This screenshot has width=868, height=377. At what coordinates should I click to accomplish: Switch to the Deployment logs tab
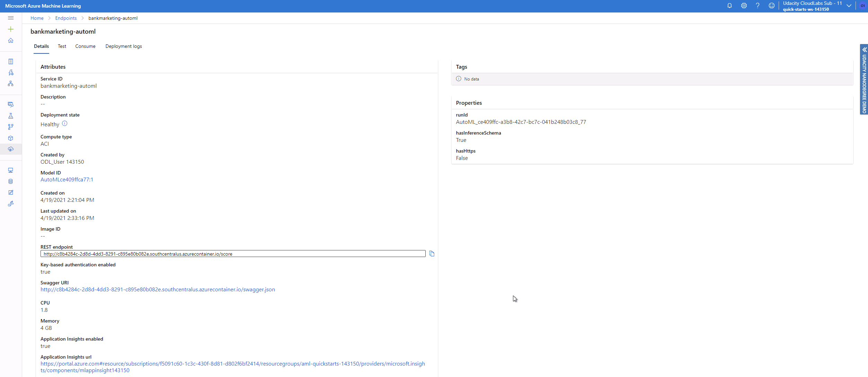(124, 46)
